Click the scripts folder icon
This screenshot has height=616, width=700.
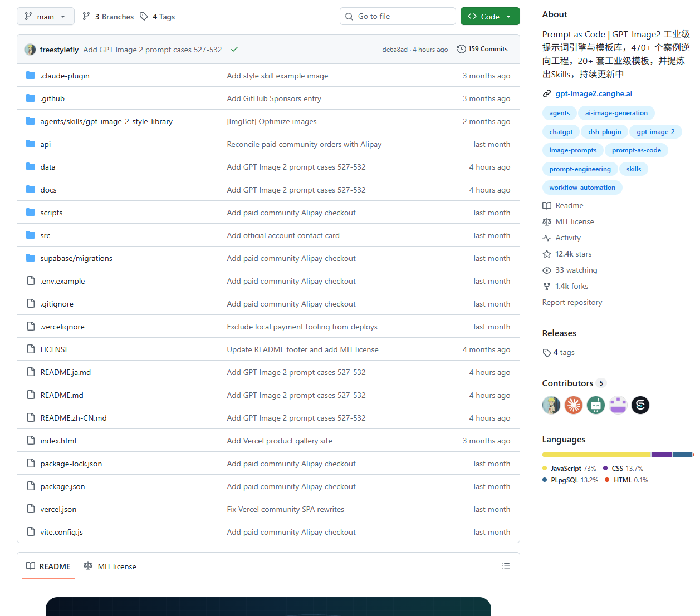[x=31, y=213]
